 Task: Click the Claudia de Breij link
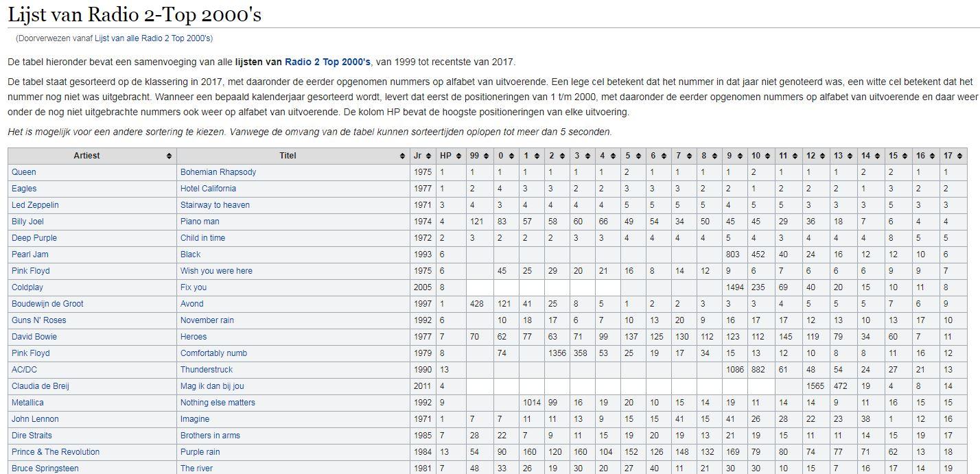coord(40,386)
